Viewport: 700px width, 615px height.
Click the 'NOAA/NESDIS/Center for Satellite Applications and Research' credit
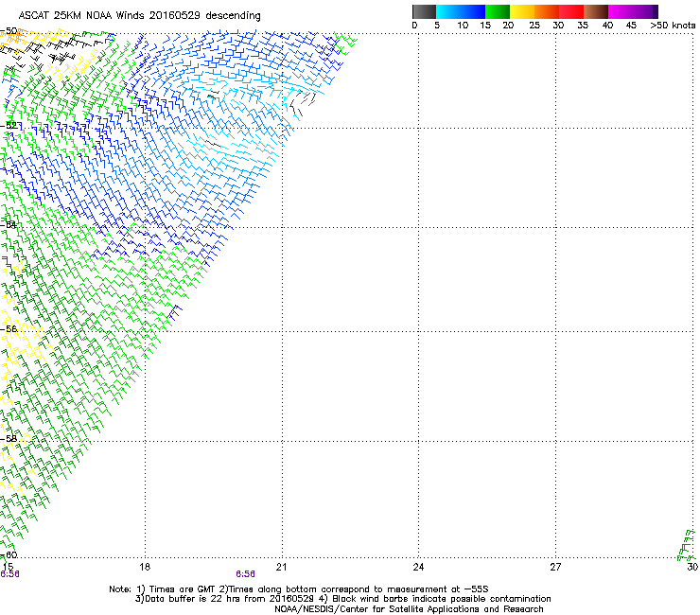tap(409, 609)
